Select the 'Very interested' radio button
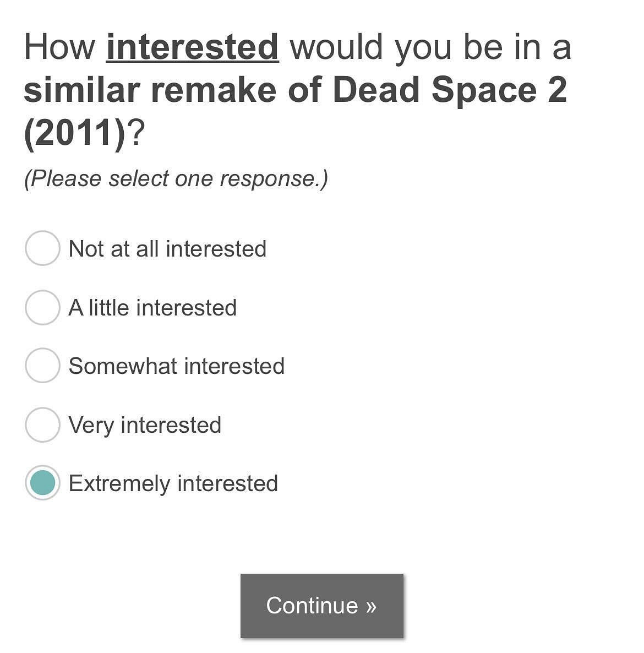This screenshot has height=653, width=644. tap(42, 425)
